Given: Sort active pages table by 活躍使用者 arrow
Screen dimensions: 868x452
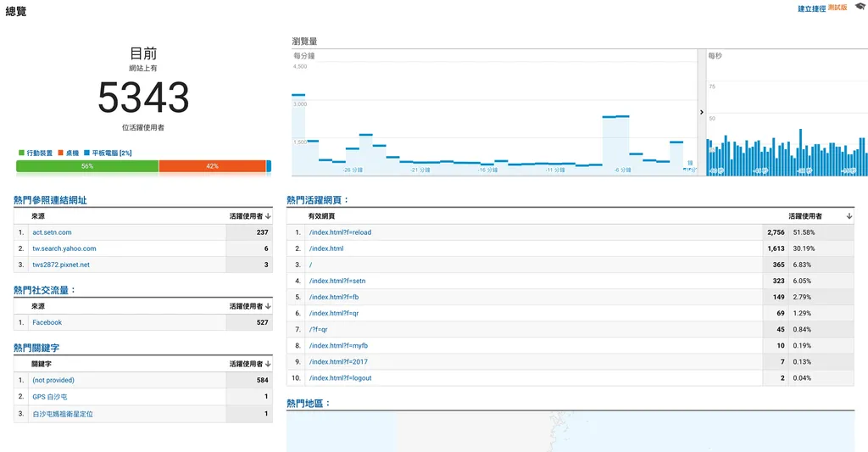Looking at the screenshot, I should tap(849, 216).
